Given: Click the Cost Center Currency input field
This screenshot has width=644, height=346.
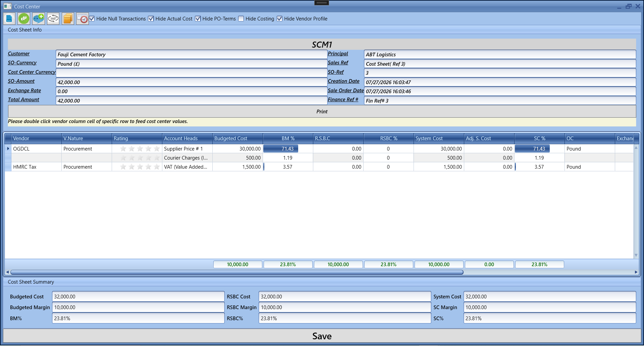Looking at the screenshot, I should (x=192, y=73).
